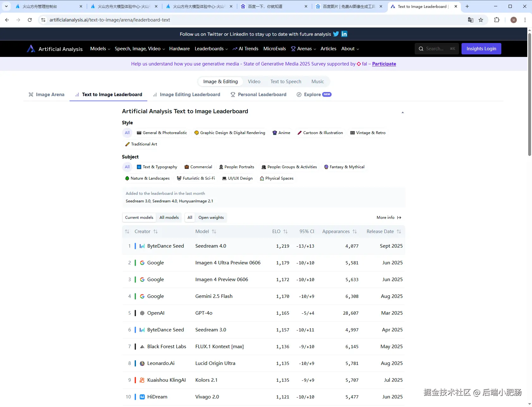Sort the Release Date column arrows

tap(399, 231)
